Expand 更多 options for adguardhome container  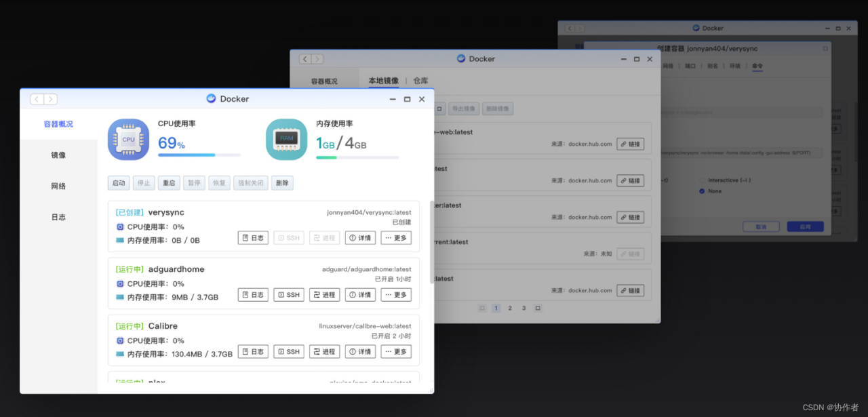click(396, 294)
